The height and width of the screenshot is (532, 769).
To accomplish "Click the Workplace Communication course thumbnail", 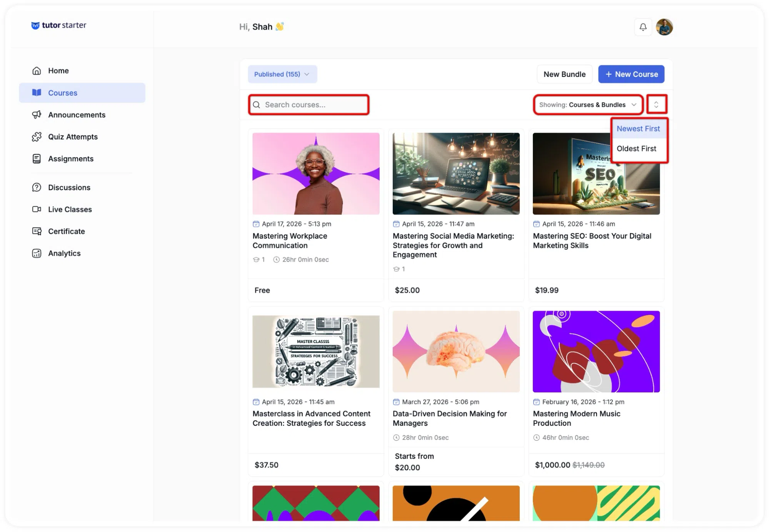I will (x=316, y=174).
